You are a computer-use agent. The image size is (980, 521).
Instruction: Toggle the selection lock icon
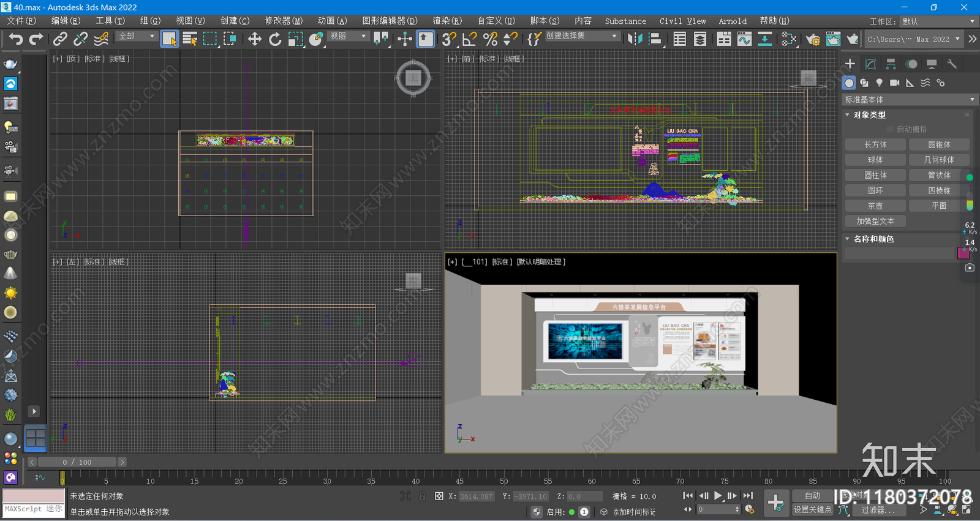pyautogui.click(x=422, y=496)
